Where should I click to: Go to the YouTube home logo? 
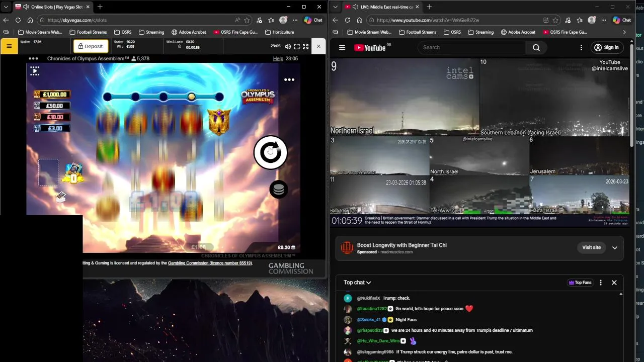coord(370,48)
